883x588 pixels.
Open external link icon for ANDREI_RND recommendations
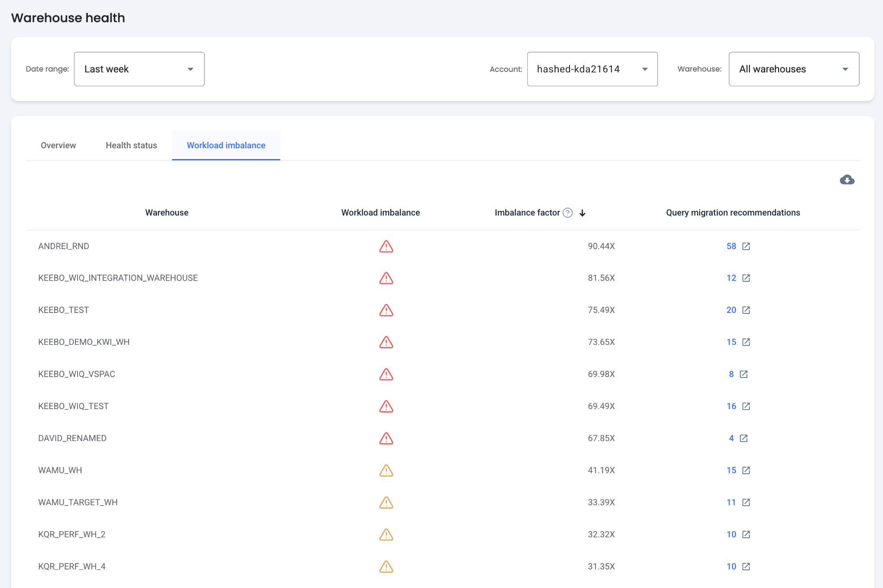pos(746,246)
